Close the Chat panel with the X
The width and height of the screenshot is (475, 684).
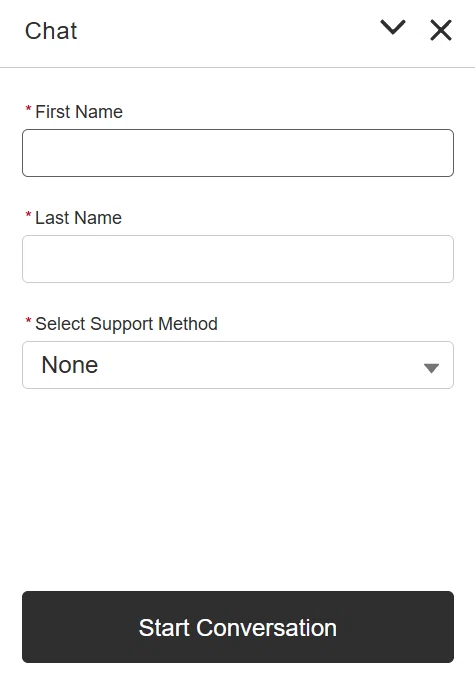pos(441,30)
